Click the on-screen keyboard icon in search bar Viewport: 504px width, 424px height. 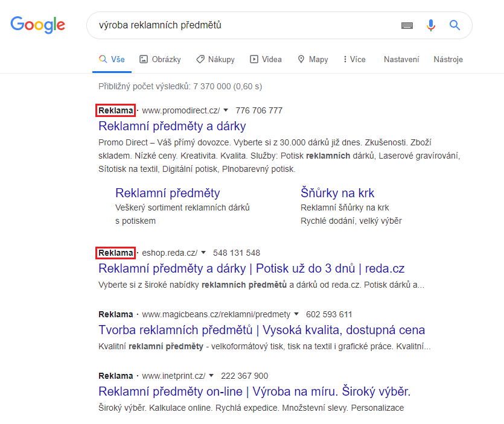click(x=407, y=25)
